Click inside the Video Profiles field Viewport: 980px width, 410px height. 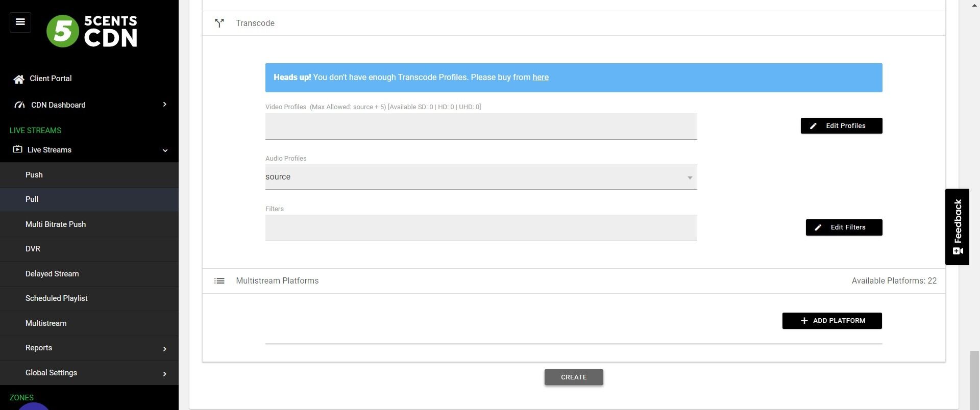481,126
